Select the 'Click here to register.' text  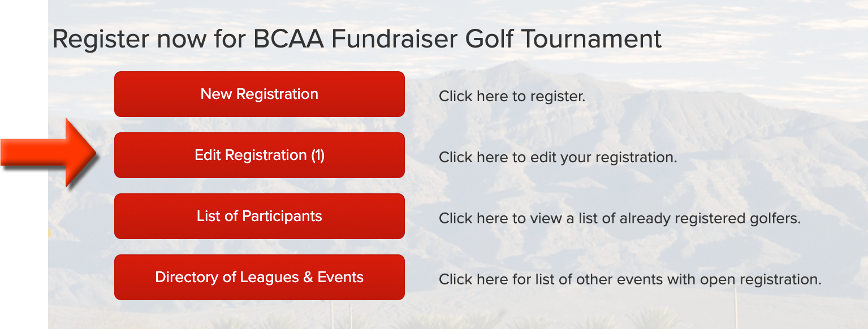tap(512, 96)
